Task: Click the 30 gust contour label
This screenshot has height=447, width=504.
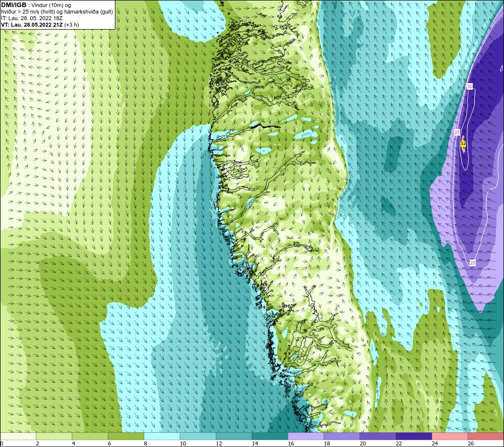Action: click(x=470, y=87)
